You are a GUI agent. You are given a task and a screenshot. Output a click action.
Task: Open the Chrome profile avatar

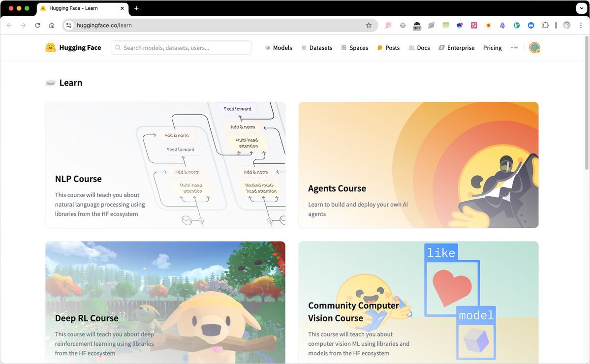[x=567, y=25]
